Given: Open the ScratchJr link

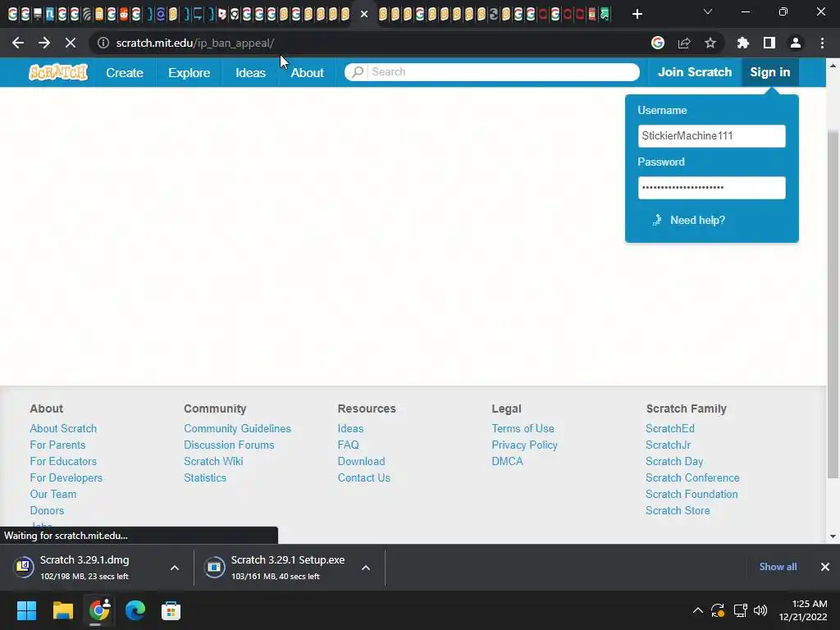Looking at the screenshot, I should [x=668, y=445].
